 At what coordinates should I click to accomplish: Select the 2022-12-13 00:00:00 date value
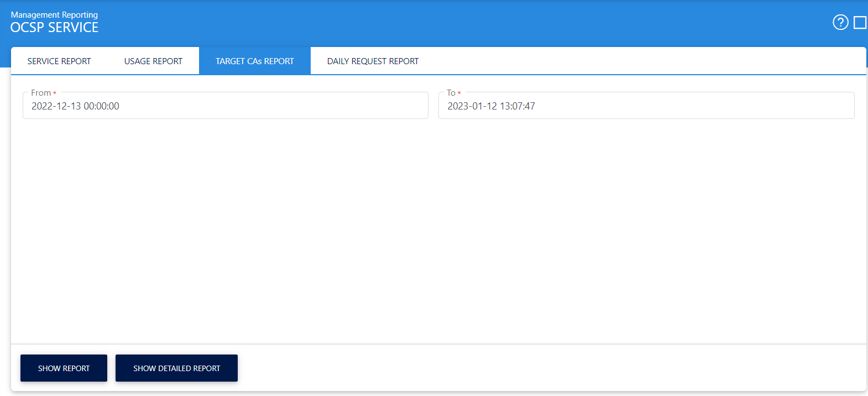tap(75, 106)
